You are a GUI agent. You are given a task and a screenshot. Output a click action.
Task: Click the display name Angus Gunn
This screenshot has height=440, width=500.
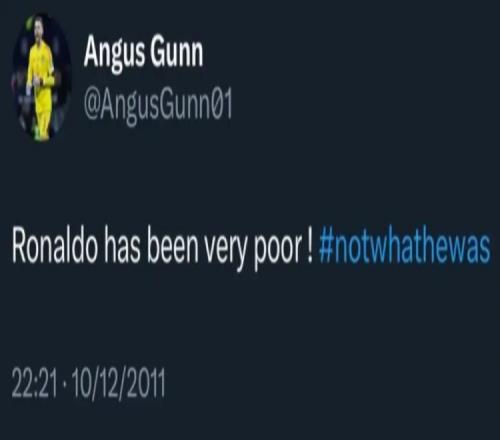[x=143, y=54]
